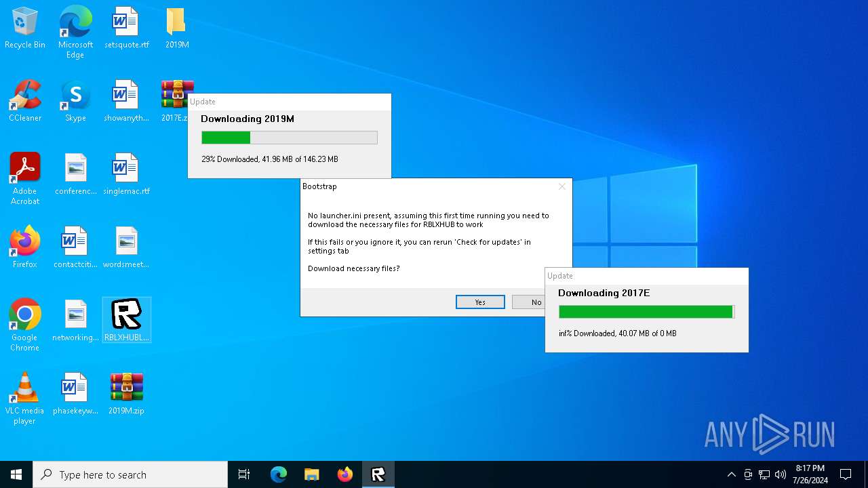The width and height of the screenshot is (868, 488).
Task: Click Yes to download necessary files
Action: point(480,302)
